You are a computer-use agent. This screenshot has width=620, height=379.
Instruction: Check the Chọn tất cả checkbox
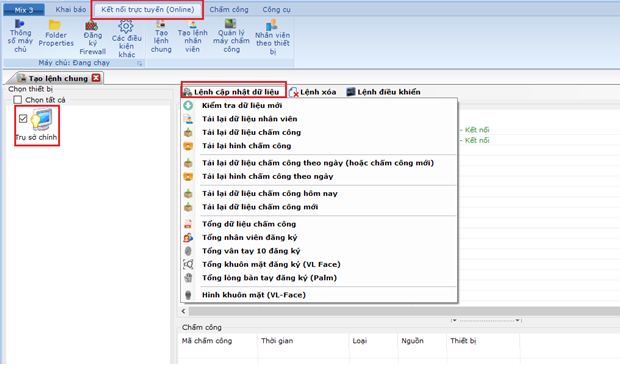tap(17, 100)
